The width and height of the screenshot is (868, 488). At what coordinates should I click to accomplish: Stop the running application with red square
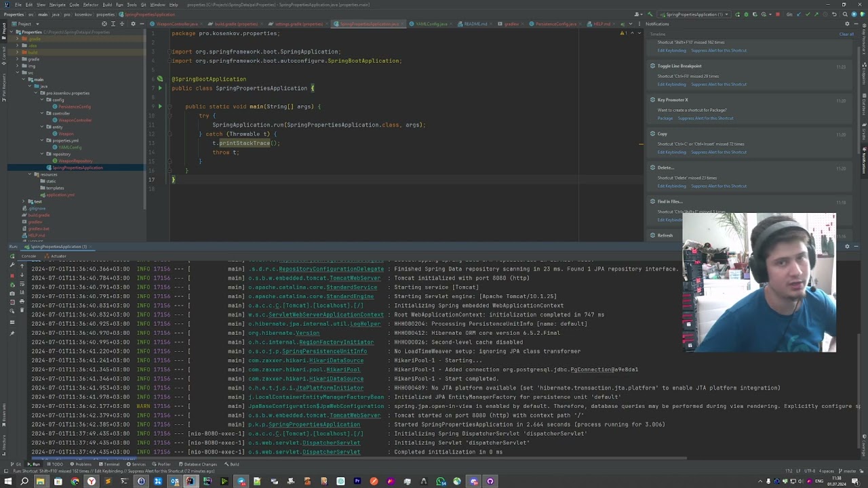[777, 14]
